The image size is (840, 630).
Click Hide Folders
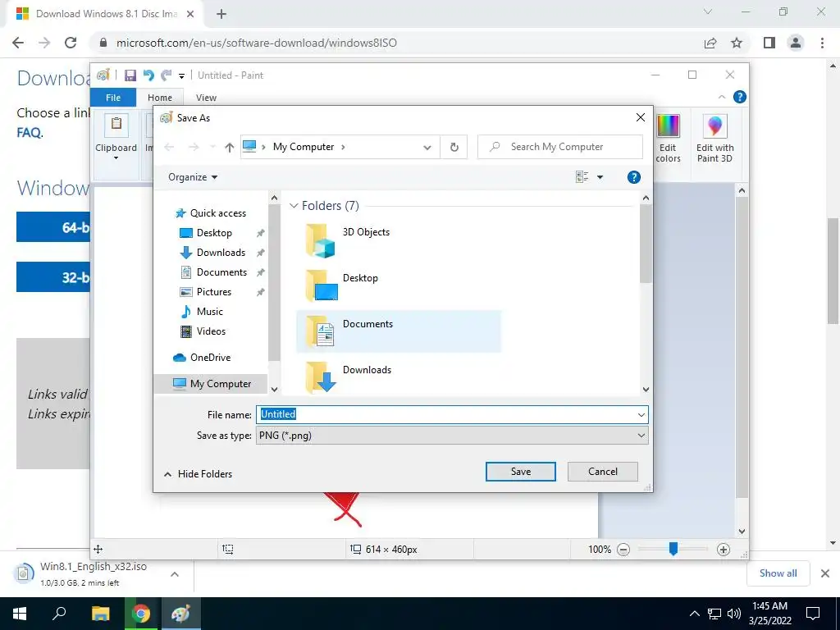point(198,474)
